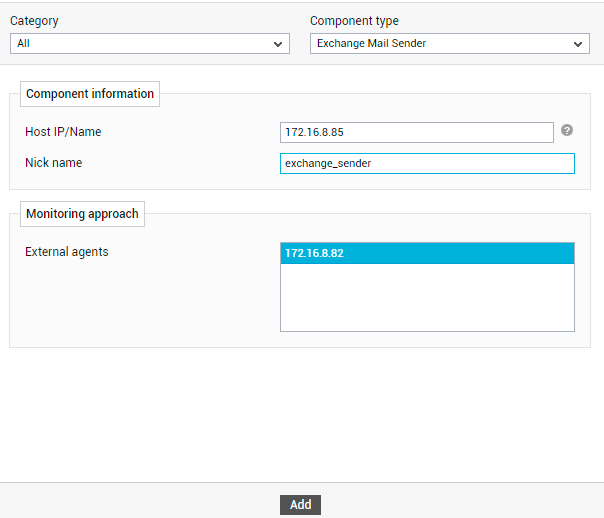Click the Component information section heading
The width and height of the screenshot is (604, 518).
click(90, 94)
